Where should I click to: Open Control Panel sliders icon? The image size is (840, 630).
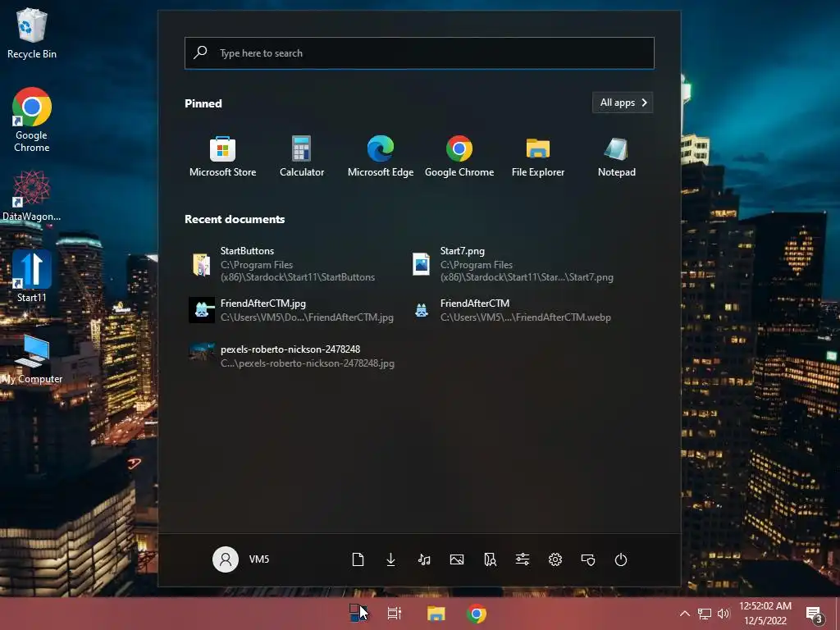point(523,559)
